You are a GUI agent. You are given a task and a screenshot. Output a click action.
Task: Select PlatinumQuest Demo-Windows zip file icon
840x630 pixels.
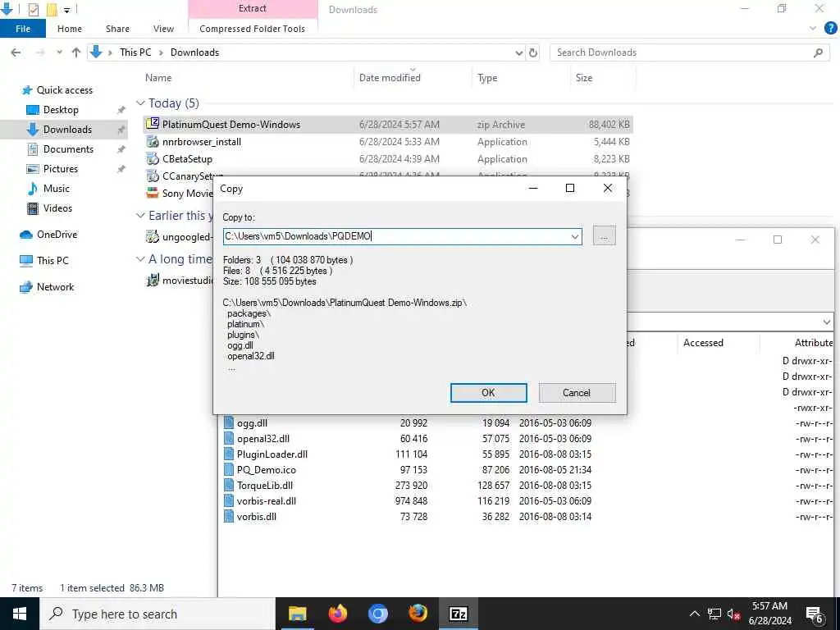pyautogui.click(x=153, y=124)
